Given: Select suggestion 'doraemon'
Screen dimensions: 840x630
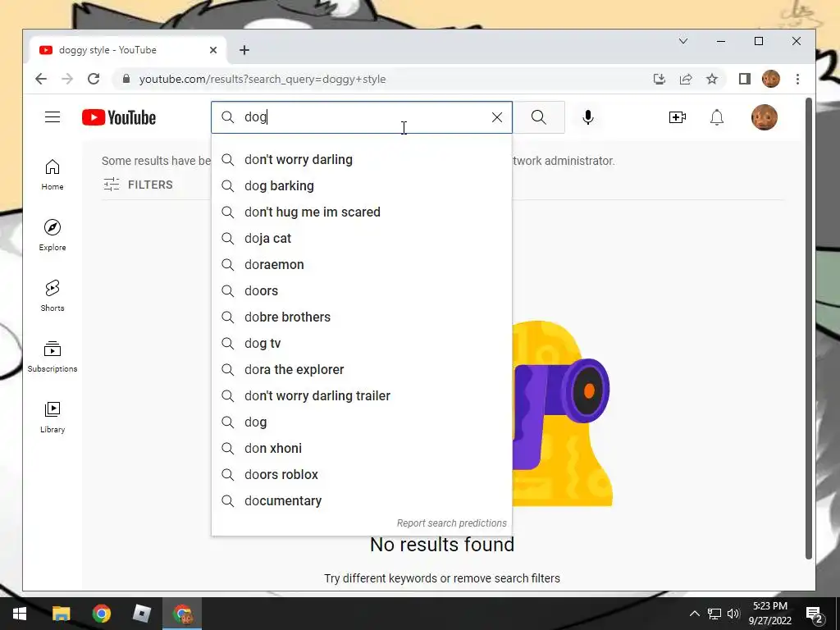Looking at the screenshot, I should coord(362,265).
